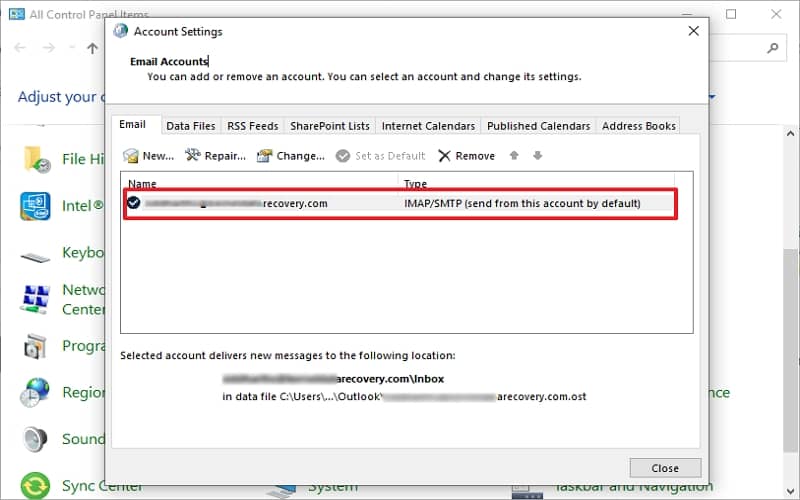800x500 pixels.
Task: Switch to the Data Files tab
Action: (x=191, y=126)
